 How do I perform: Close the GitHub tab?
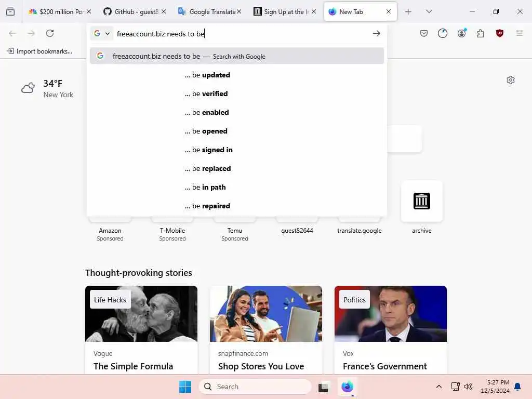coord(164,11)
